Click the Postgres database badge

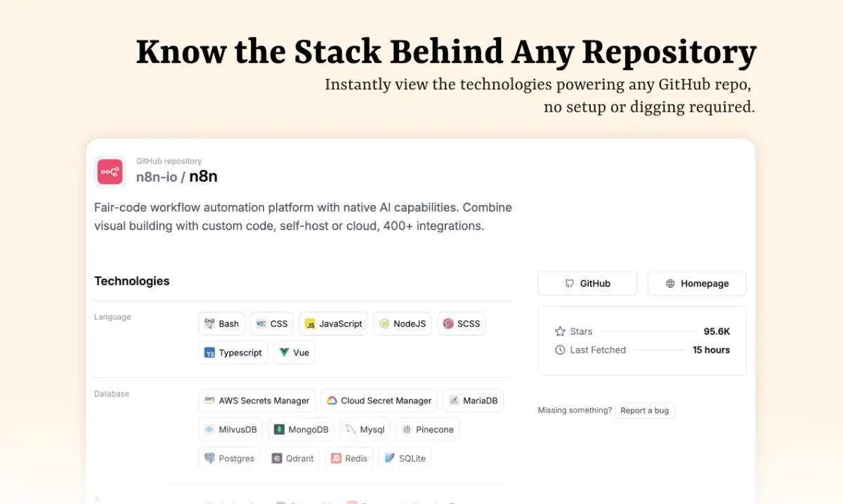coord(229,458)
